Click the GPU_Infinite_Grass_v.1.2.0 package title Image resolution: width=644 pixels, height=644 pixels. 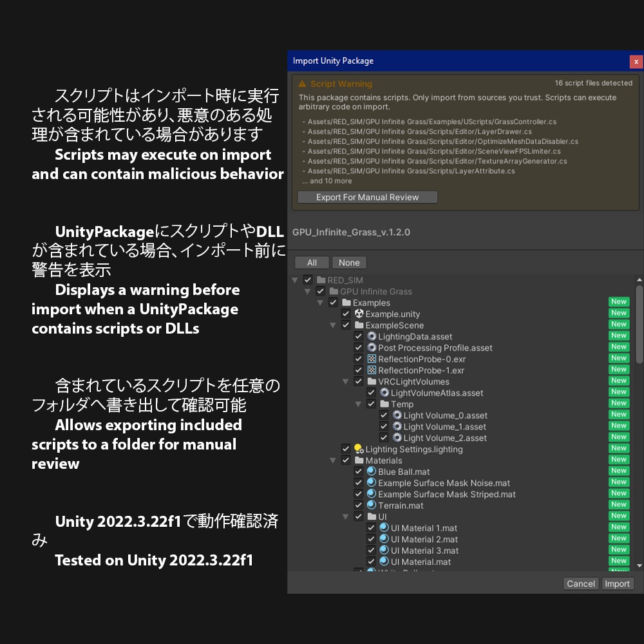click(x=351, y=232)
